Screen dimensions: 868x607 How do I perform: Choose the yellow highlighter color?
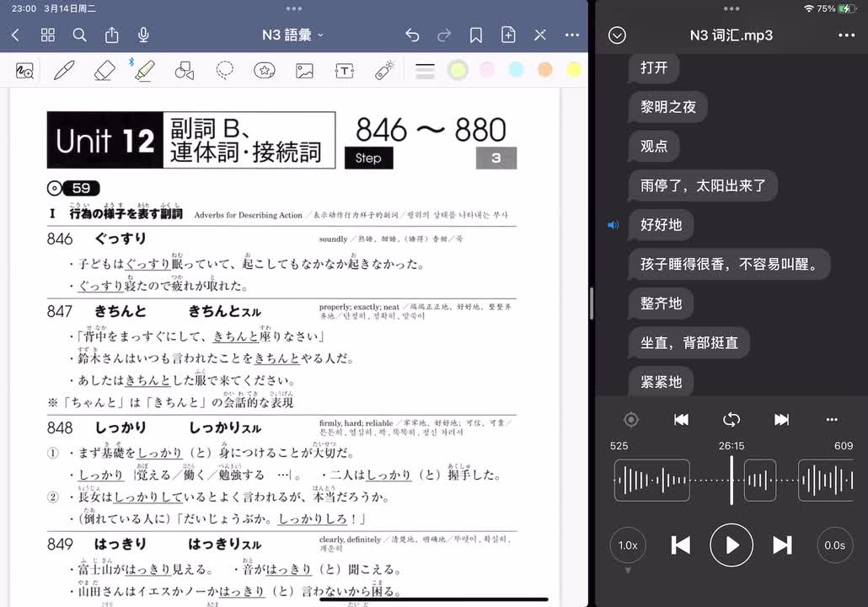(574, 70)
